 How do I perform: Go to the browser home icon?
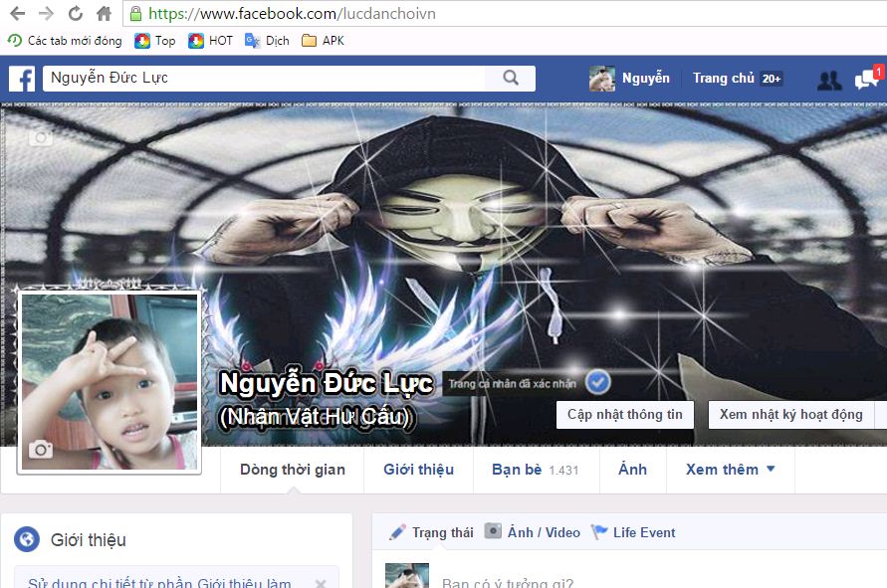tap(104, 14)
